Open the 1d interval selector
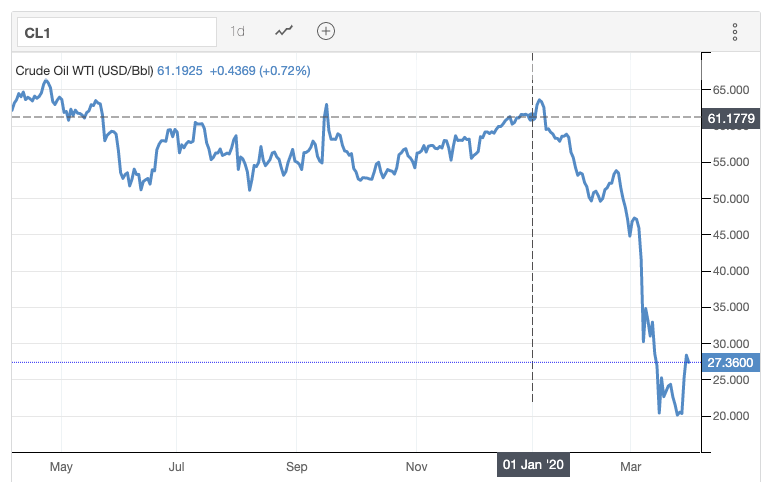781x482 pixels. tap(237, 31)
